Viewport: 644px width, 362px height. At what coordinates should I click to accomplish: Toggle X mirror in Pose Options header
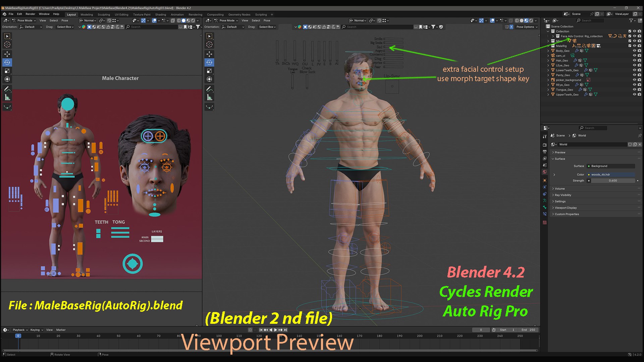511,27
